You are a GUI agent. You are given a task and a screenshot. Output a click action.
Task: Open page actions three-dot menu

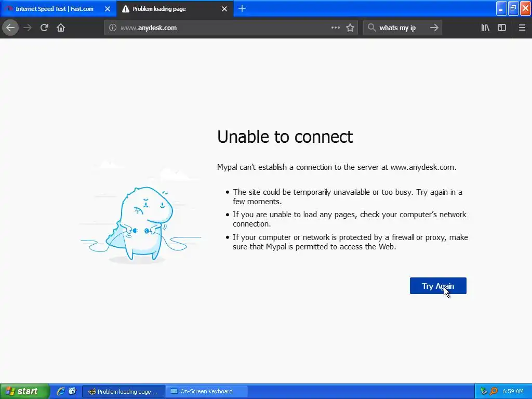(x=335, y=28)
